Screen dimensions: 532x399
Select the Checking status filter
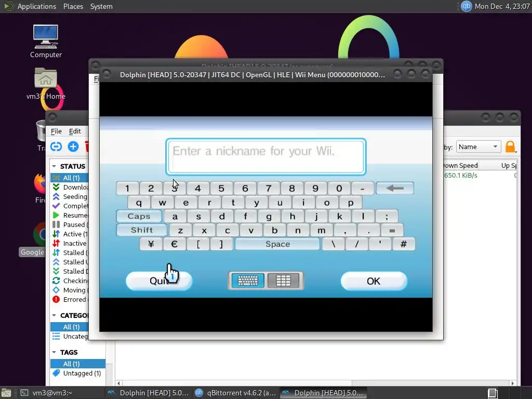70,281
